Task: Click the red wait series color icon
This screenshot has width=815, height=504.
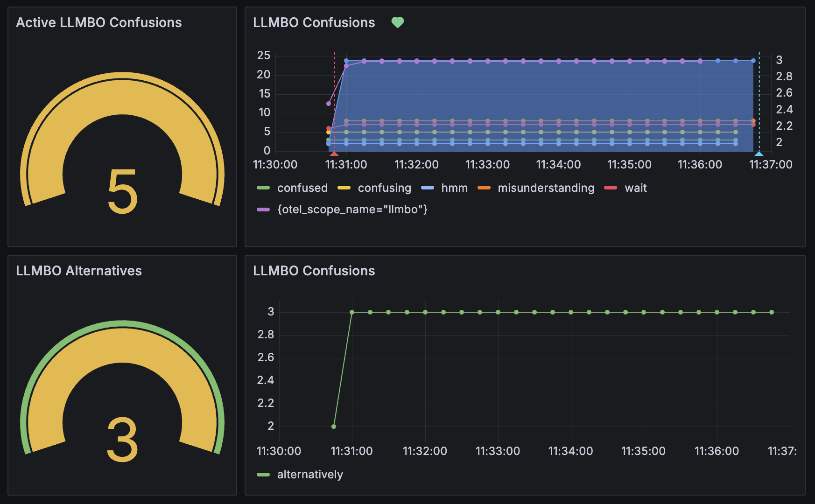Action: coord(611,188)
